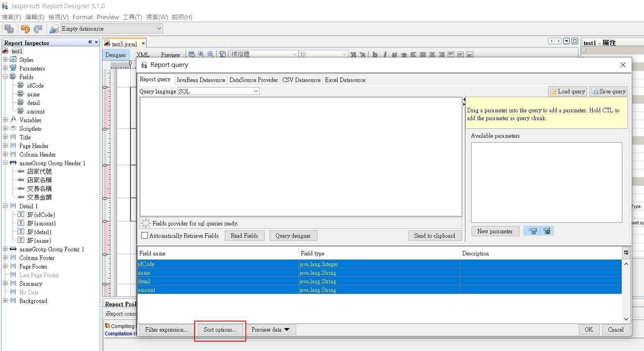
Task: Expand the Title band node
Action: [x=5, y=137]
